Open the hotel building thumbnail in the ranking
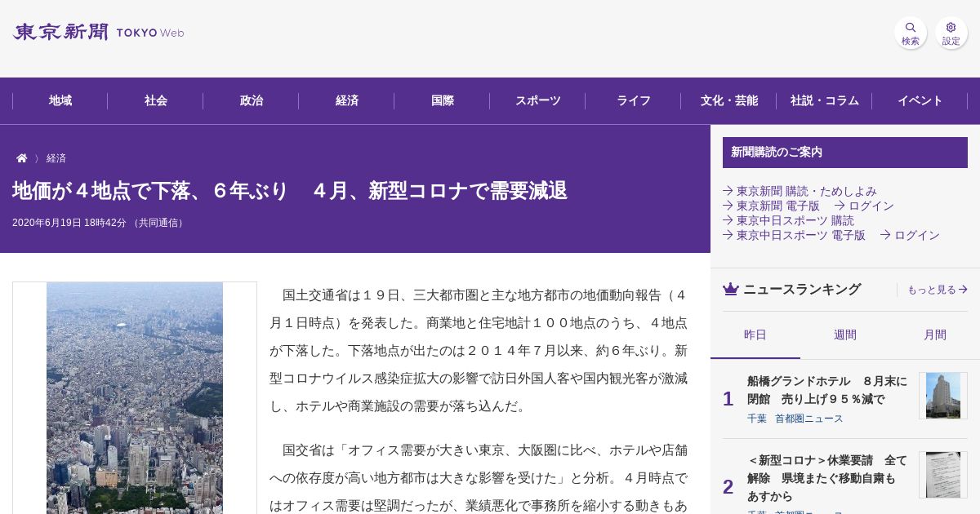 click(x=943, y=396)
